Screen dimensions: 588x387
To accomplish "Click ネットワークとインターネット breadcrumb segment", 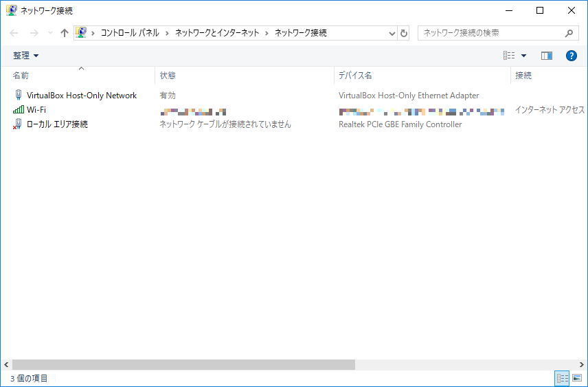I will point(217,33).
